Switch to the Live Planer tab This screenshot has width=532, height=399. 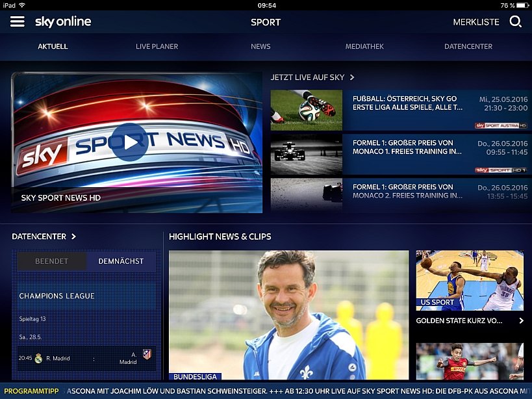point(157,47)
